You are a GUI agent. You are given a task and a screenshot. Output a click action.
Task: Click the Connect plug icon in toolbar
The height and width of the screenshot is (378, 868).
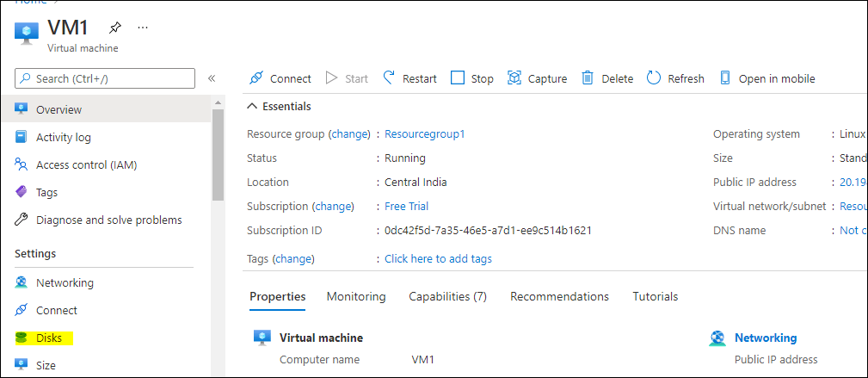255,78
